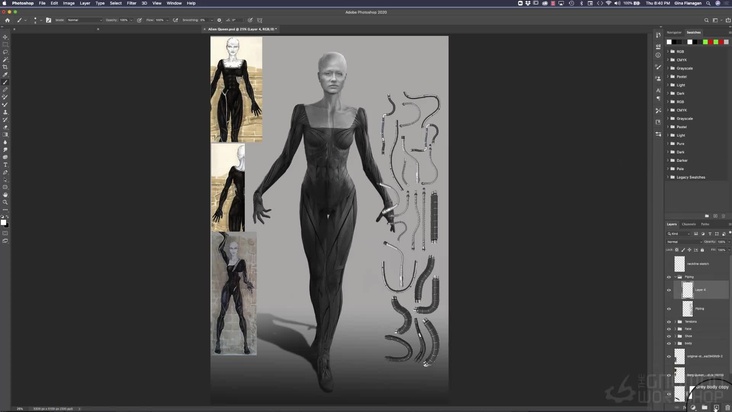Toggle pressure for size button

(x=250, y=20)
